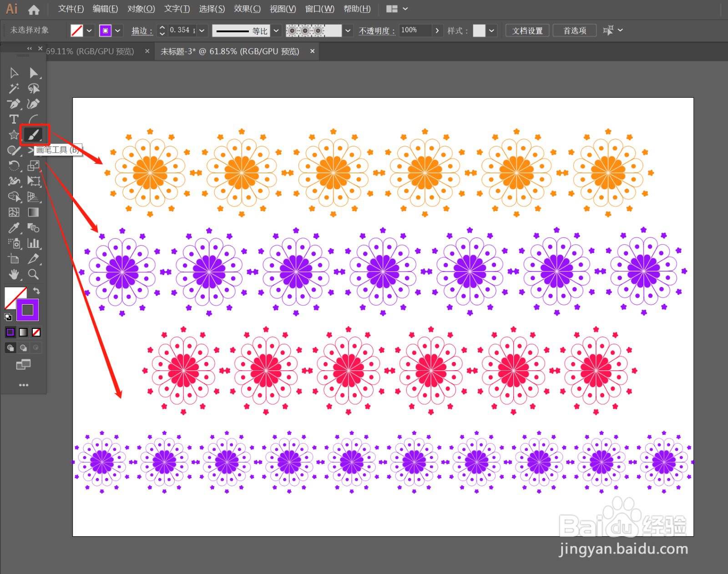Open the align-to options dropdown

pyautogui.click(x=620, y=30)
